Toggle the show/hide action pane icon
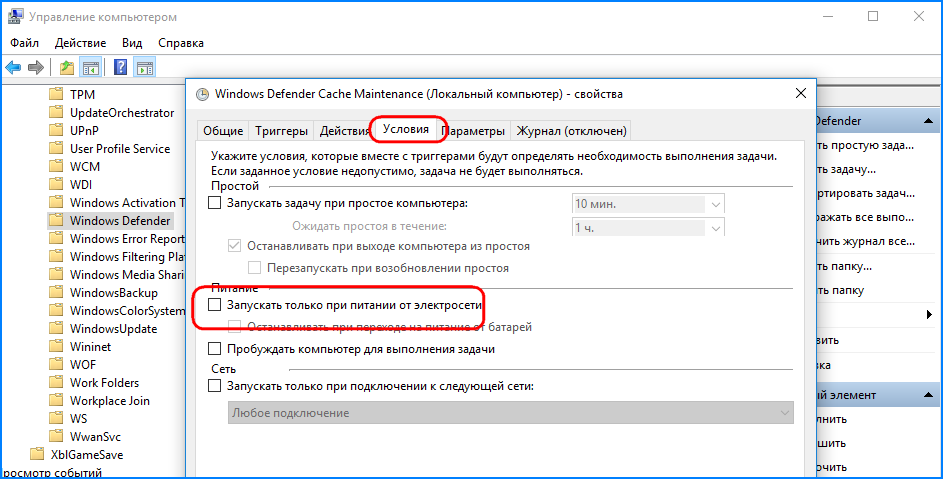 point(144,68)
